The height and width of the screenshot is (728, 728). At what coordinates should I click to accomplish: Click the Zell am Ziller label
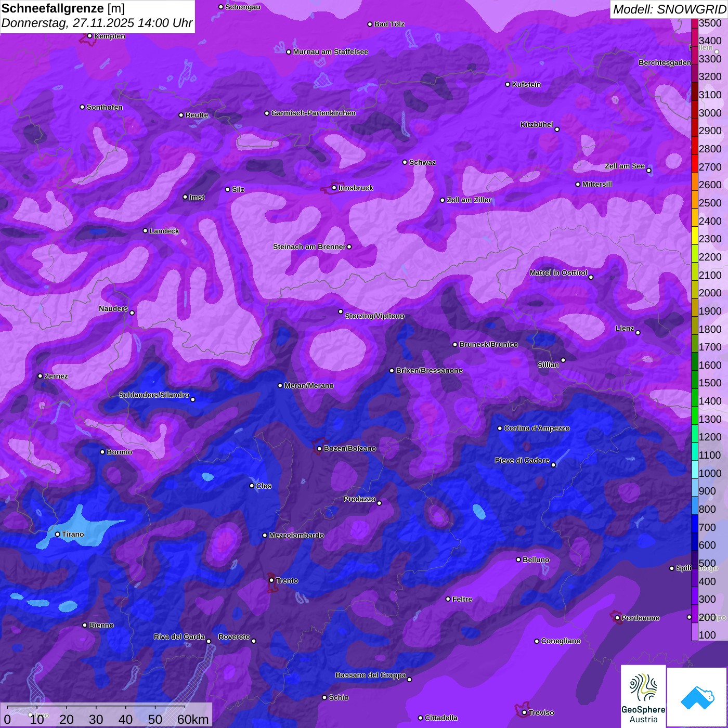[469, 200]
